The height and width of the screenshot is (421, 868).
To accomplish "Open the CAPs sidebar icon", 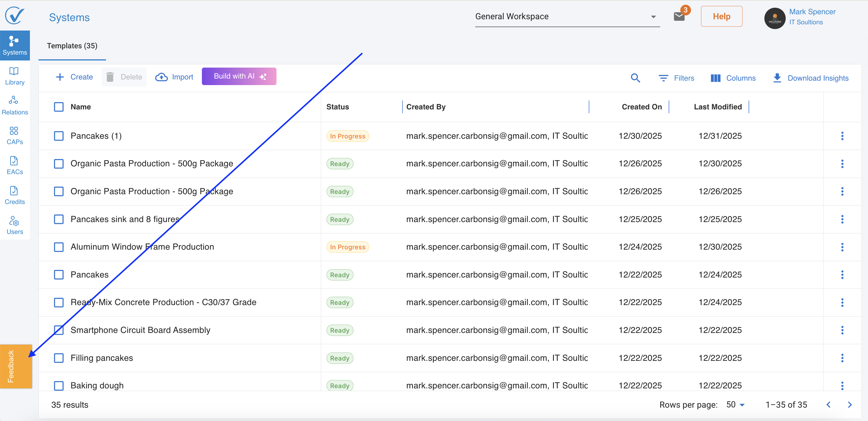I will (x=15, y=135).
